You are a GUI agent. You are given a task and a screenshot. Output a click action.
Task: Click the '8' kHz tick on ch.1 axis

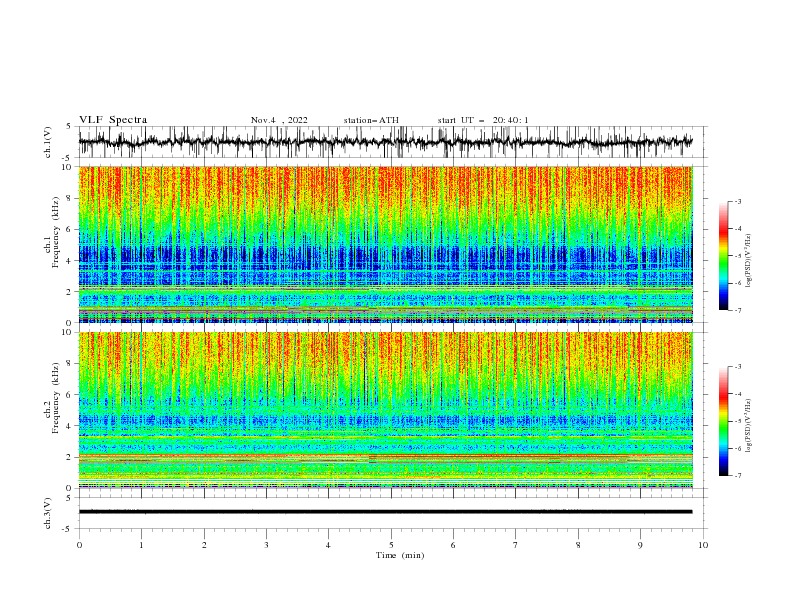pyautogui.click(x=70, y=198)
